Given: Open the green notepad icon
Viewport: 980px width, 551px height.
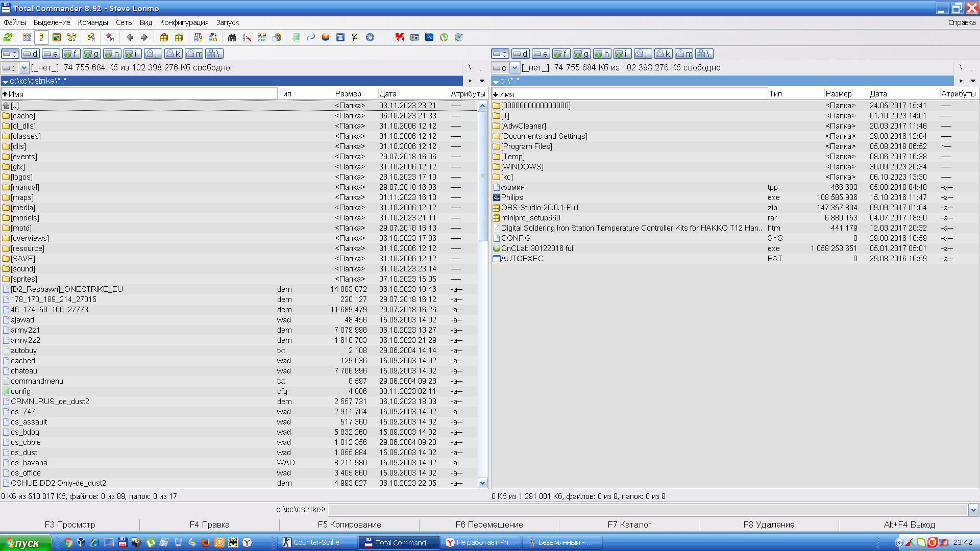Looking at the screenshot, I should [x=296, y=37].
